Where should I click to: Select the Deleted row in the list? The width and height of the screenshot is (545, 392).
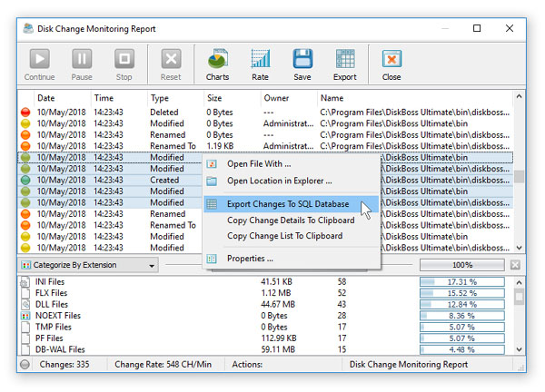click(265, 113)
